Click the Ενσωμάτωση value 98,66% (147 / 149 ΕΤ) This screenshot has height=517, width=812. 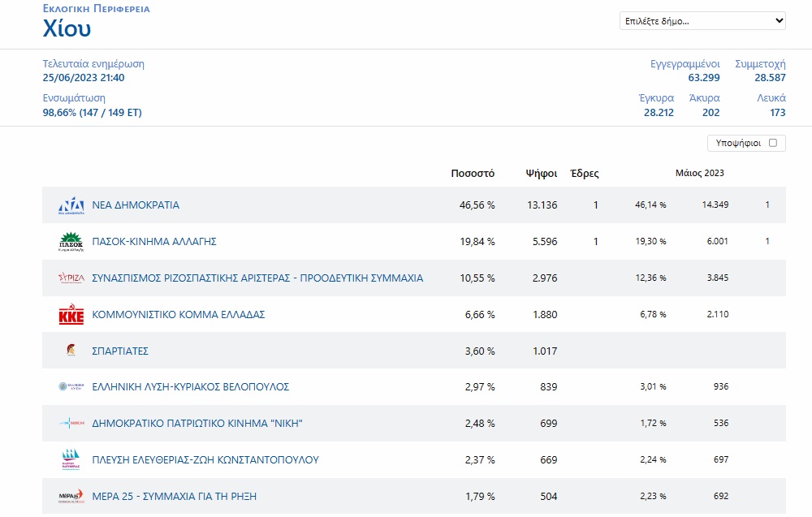coord(93,112)
